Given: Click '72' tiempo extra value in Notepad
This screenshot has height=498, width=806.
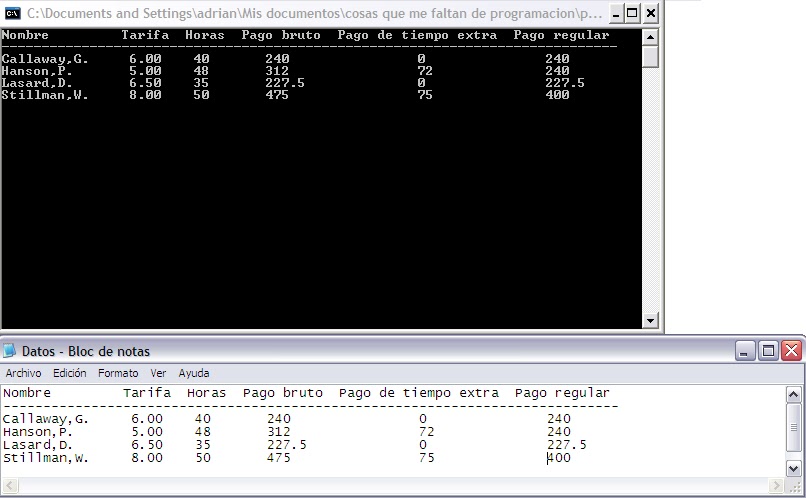Looking at the screenshot, I should pyautogui.click(x=427, y=432).
